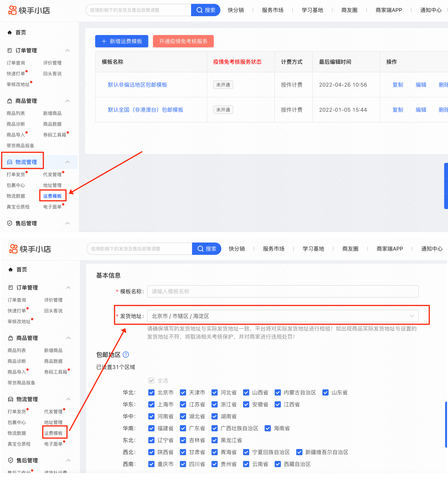Click the 售后管理 shield icon in the bottom sidebar

coord(10,460)
